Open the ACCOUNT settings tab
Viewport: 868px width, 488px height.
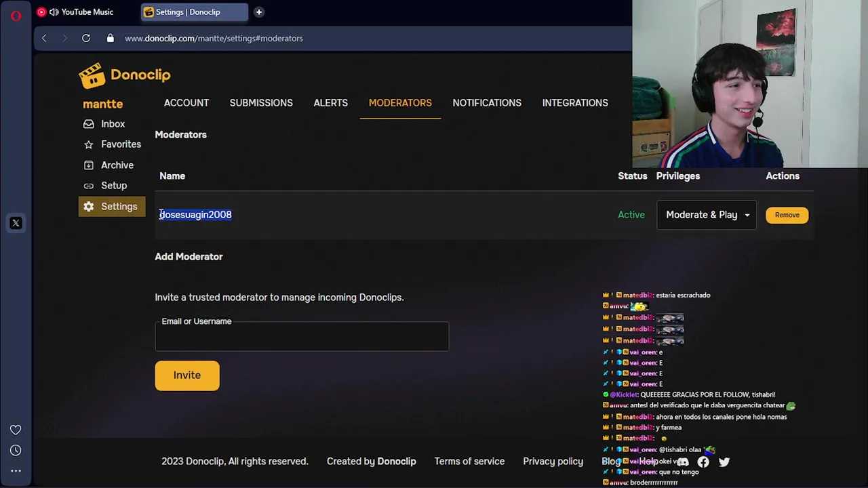[x=186, y=103]
